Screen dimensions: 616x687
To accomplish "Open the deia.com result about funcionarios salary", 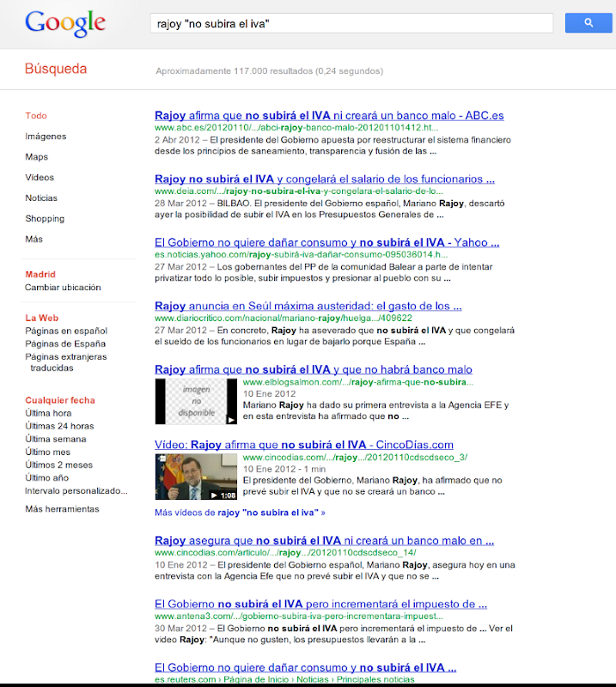I will [325, 179].
